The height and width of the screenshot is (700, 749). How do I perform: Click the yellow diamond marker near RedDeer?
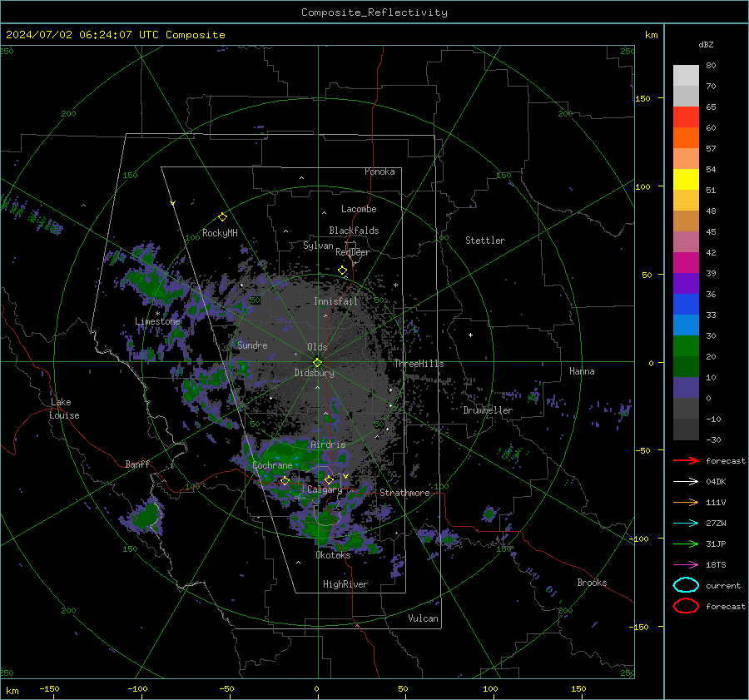[x=342, y=271]
